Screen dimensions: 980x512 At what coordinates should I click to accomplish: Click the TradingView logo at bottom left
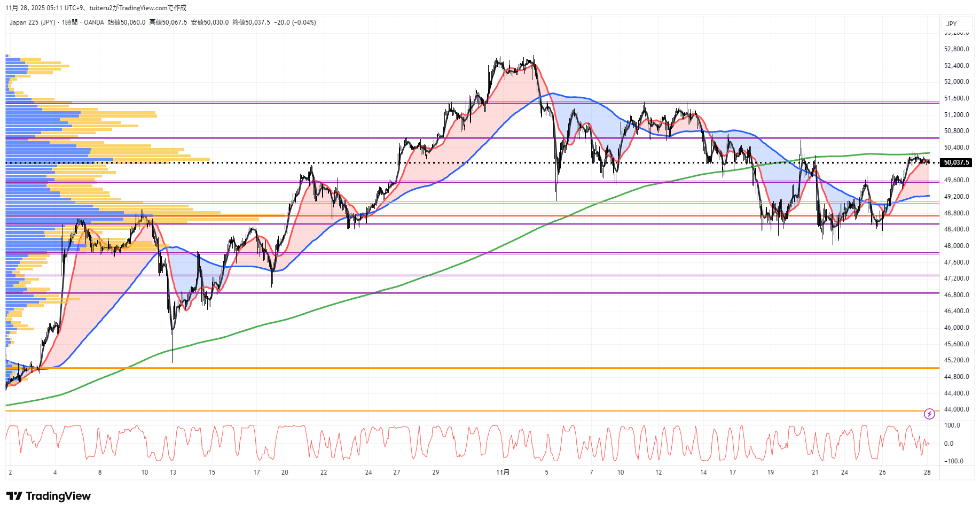coord(49,496)
